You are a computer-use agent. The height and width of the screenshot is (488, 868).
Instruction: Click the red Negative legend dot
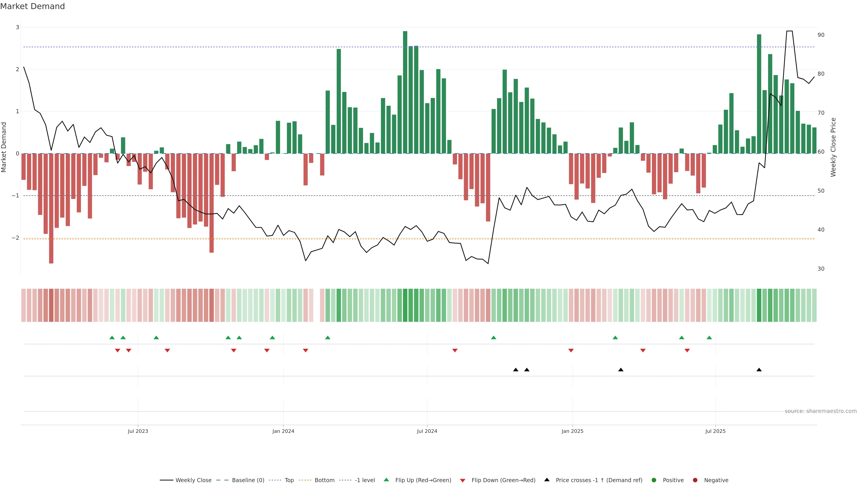coord(695,480)
